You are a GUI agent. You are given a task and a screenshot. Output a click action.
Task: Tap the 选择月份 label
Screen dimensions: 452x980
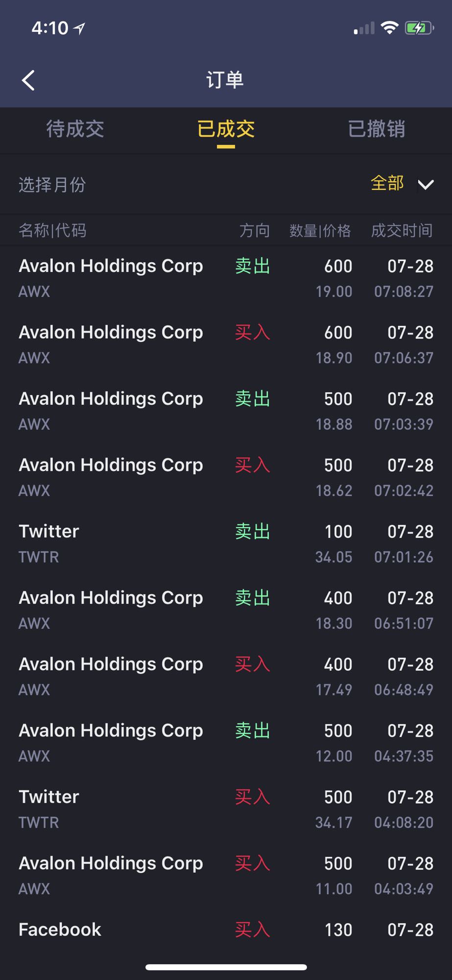point(52,185)
